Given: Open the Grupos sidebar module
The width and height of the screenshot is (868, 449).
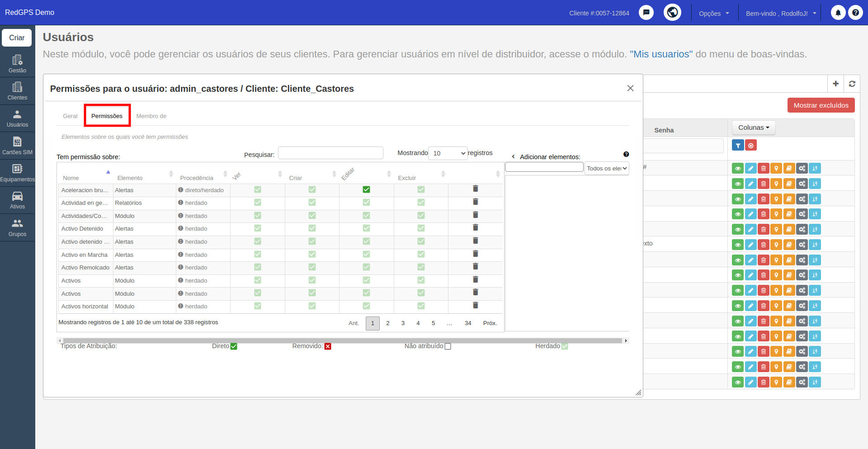Looking at the screenshot, I should [17, 227].
